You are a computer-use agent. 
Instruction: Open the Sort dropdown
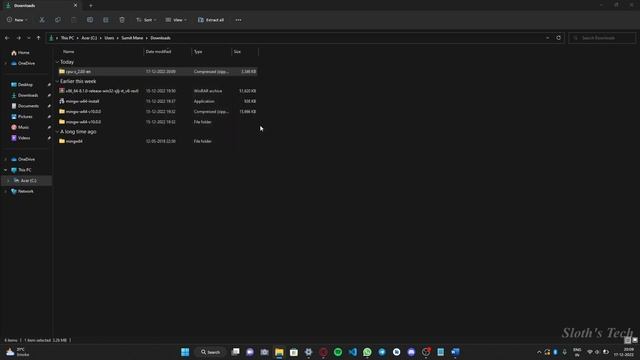(x=146, y=20)
